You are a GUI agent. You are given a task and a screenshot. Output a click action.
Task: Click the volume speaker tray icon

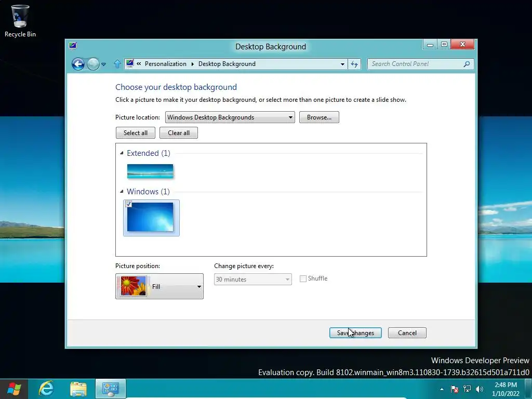(480, 389)
